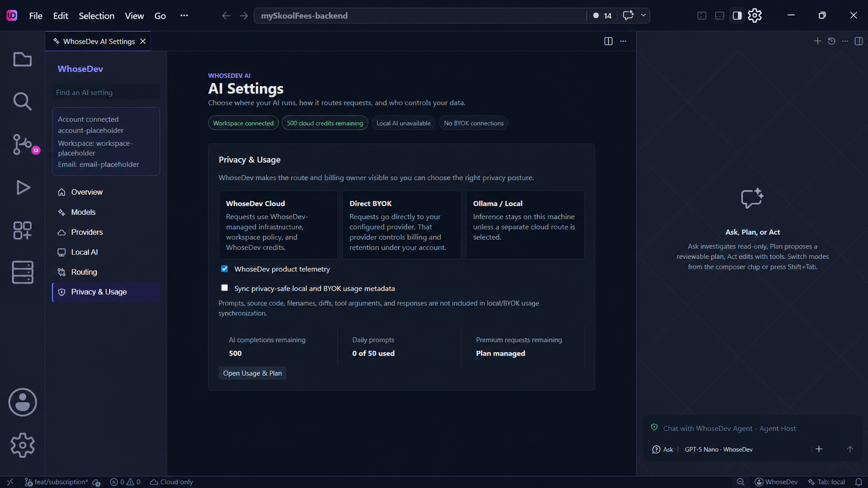Toggle primary side bar layout icon
Screen dimensions: 868x488
[702, 16]
